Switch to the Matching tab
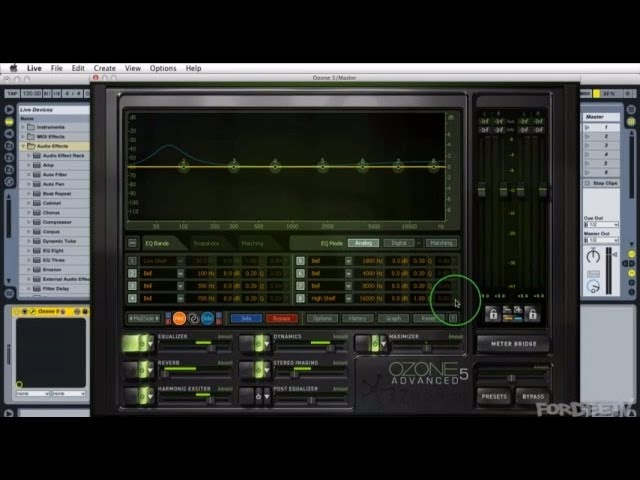 (x=252, y=243)
